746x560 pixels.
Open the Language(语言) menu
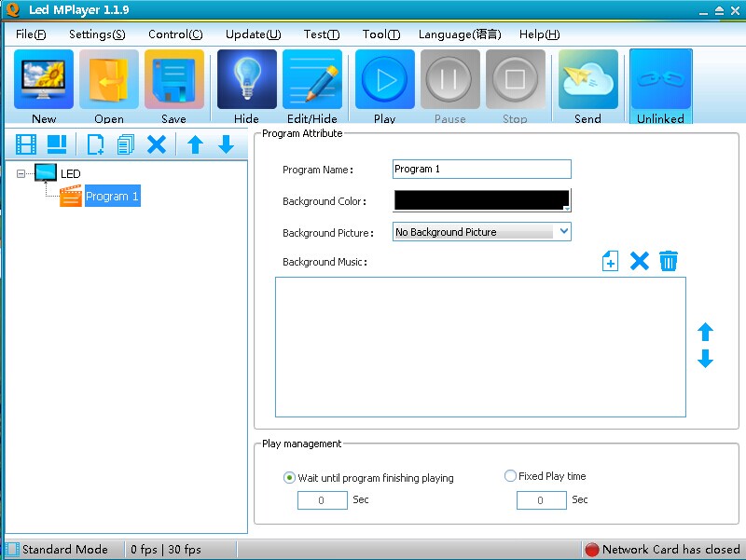click(x=459, y=34)
